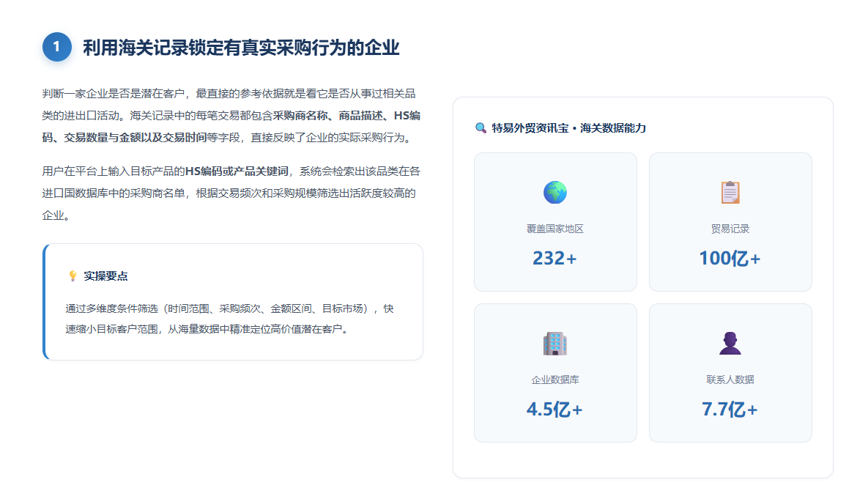
Task: Click the person silhouette icon above 联系人数据
Action: tap(730, 344)
